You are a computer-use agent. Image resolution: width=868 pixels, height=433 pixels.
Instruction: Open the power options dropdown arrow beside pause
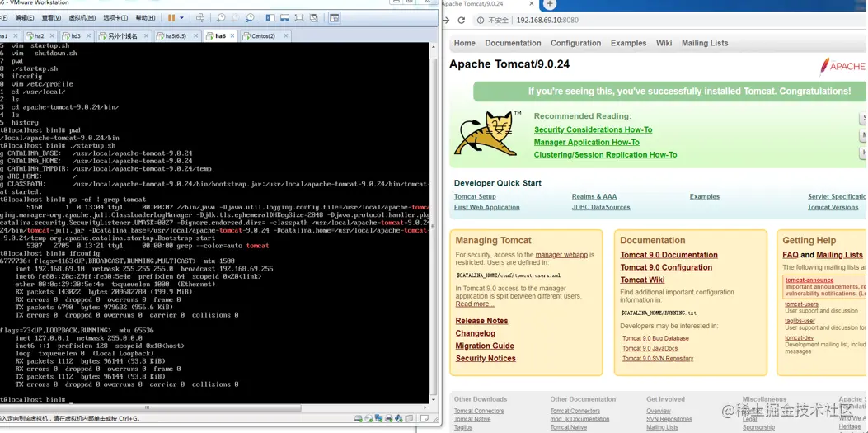click(181, 17)
